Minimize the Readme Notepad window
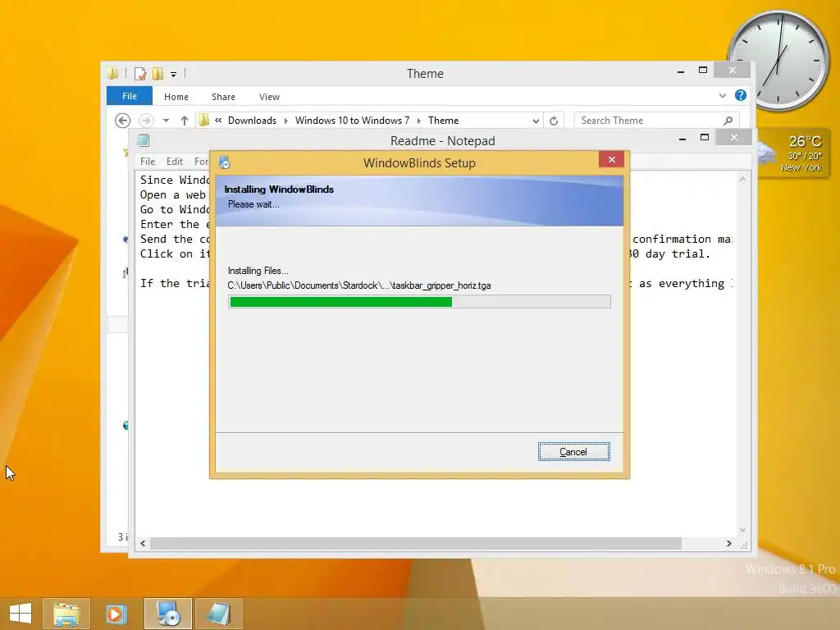This screenshot has width=840, height=630. [x=682, y=138]
